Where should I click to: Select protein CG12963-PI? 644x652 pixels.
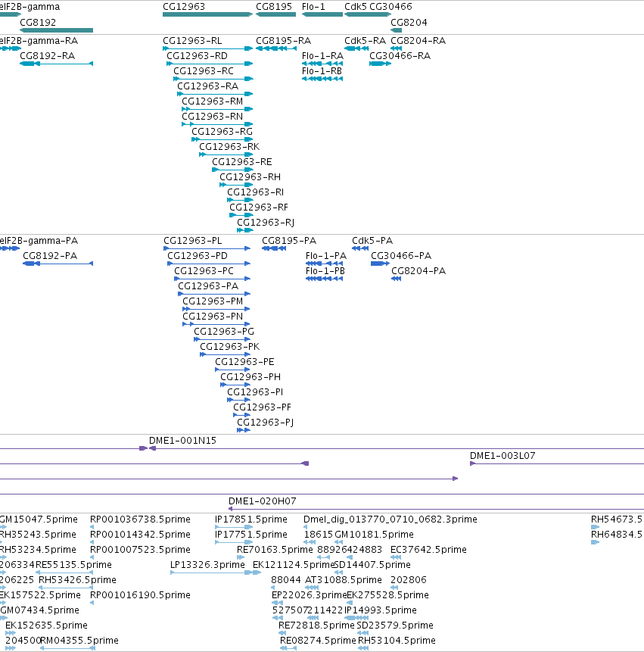tap(239, 400)
